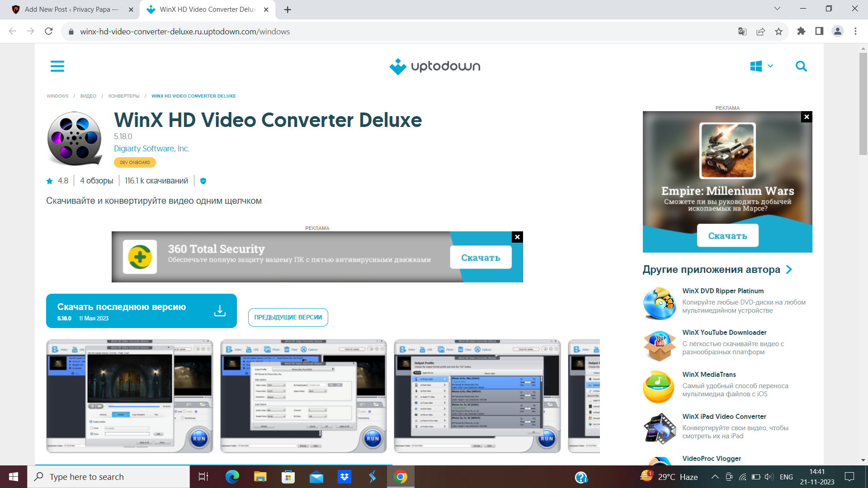
Task: Click the browser back arrow
Action: tap(12, 31)
